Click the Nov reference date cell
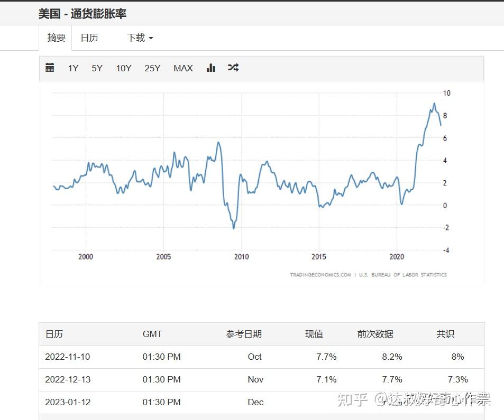 click(255, 379)
